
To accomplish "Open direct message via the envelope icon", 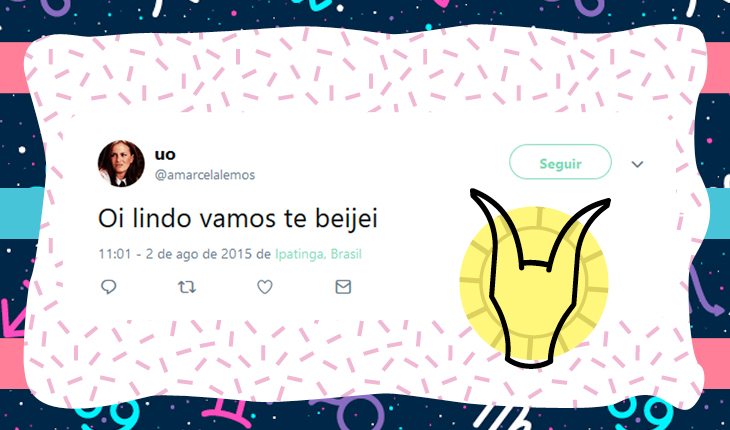I will pyautogui.click(x=343, y=287).
